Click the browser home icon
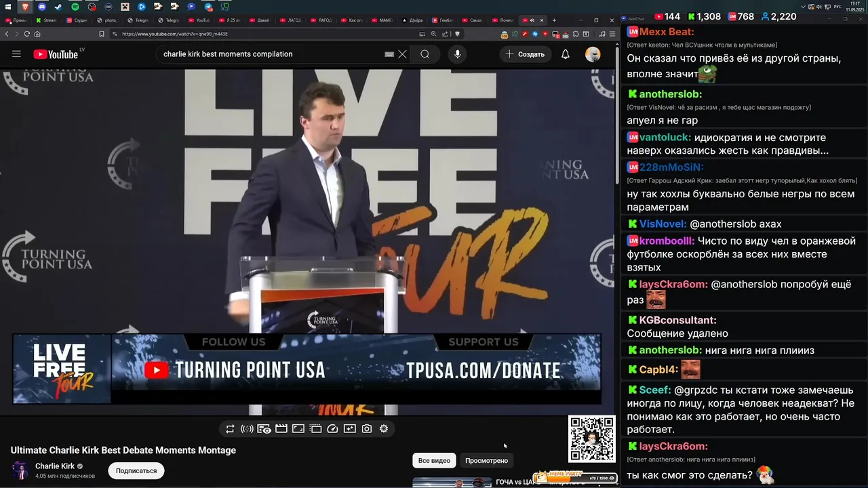This screenshot has width=868, height=488. [37, 34]
